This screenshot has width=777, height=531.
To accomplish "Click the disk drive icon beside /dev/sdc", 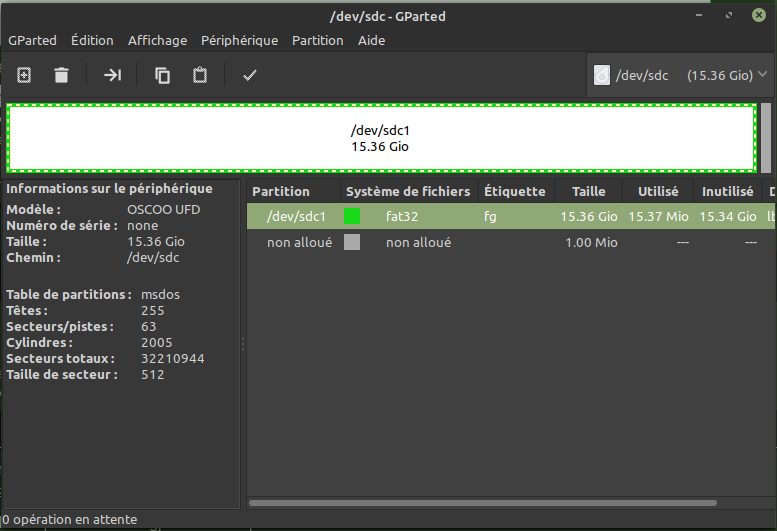I will click(x=601, y=76).
